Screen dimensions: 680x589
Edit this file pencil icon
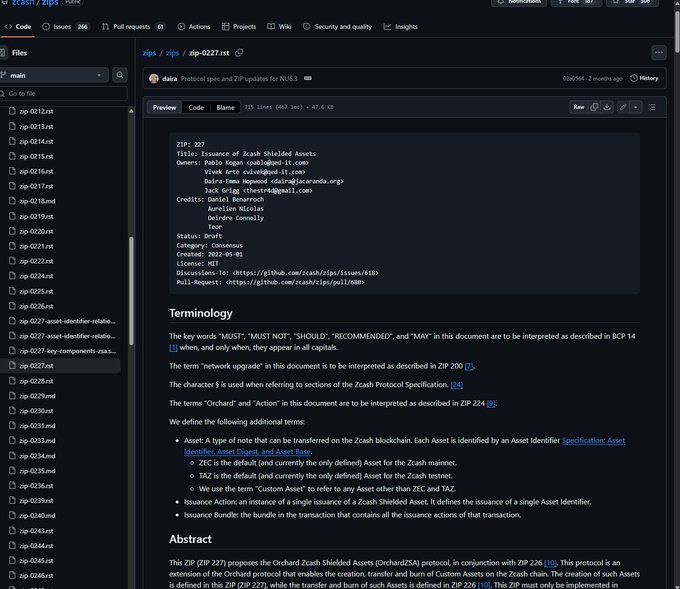(x=623, y=107)
